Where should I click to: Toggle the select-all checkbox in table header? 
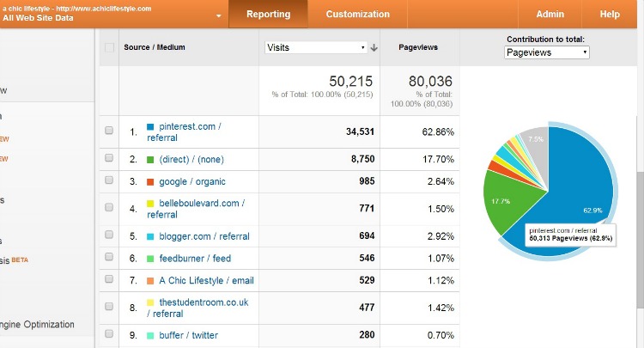[x=109, y=47]
